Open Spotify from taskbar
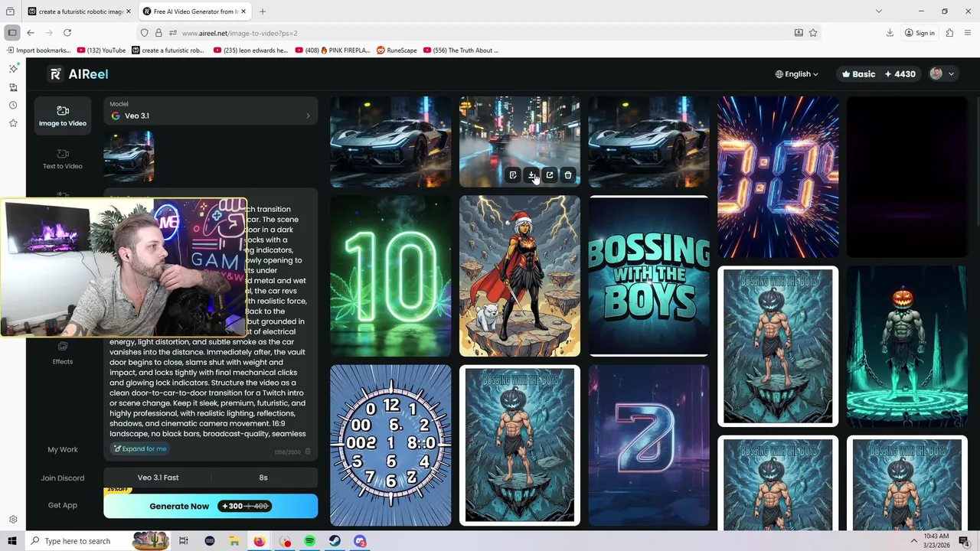The width and height of the screenshot is (980, 551). [x=309, y=541]
